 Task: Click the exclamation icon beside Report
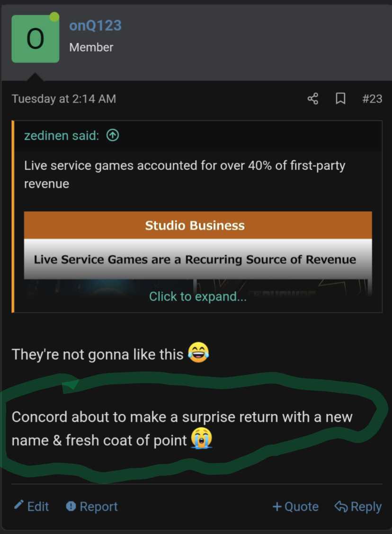tap(71, 506)
